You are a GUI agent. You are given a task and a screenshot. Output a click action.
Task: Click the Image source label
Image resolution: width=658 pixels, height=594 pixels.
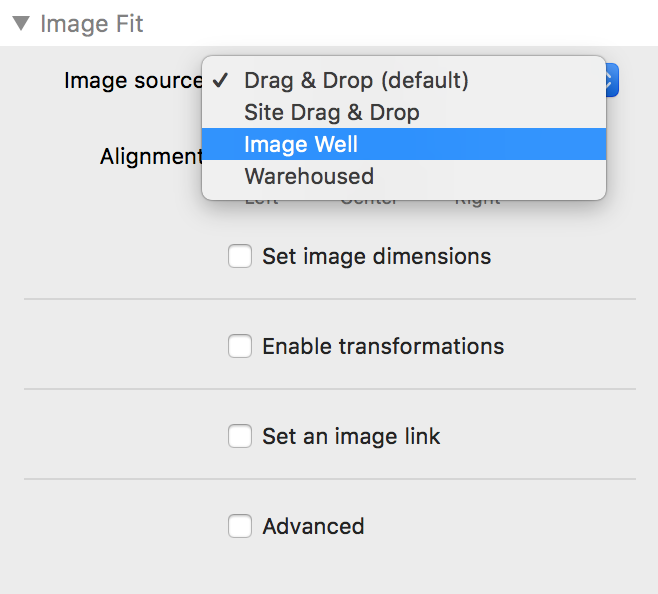132,80
